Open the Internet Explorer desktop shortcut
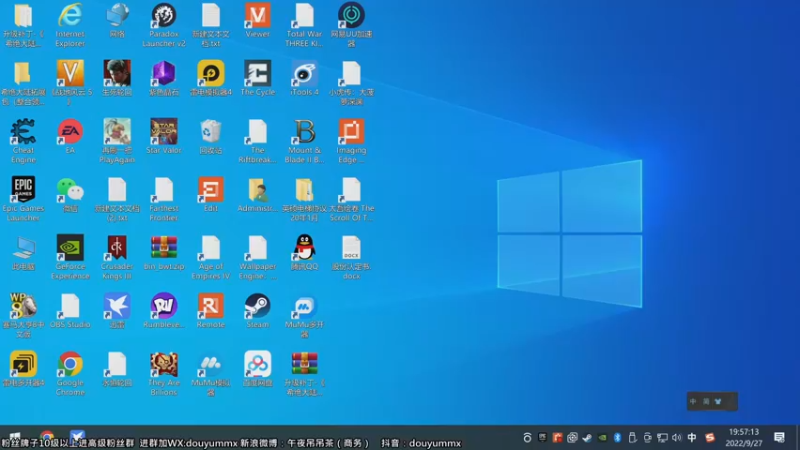The image size is (800, 450). 70,24
